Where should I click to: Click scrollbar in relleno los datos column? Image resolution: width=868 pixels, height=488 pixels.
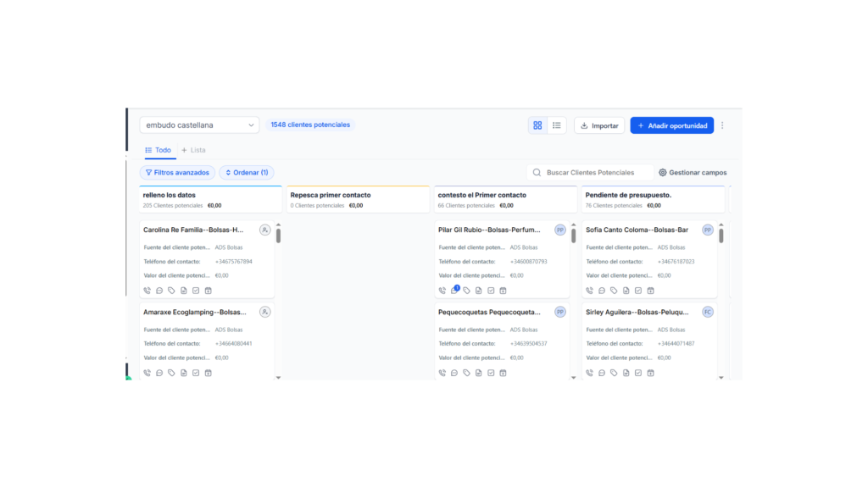click(x=278, y=236)
